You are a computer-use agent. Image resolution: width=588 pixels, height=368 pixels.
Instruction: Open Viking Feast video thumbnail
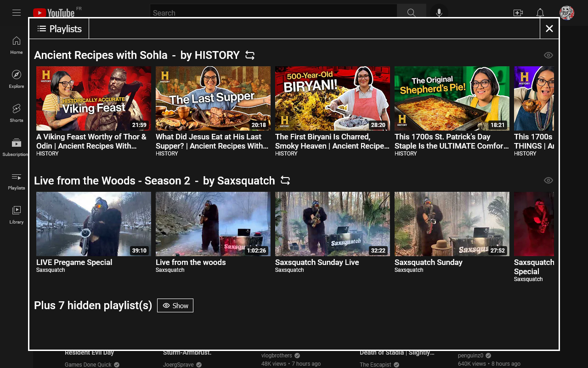pos(94,98)
